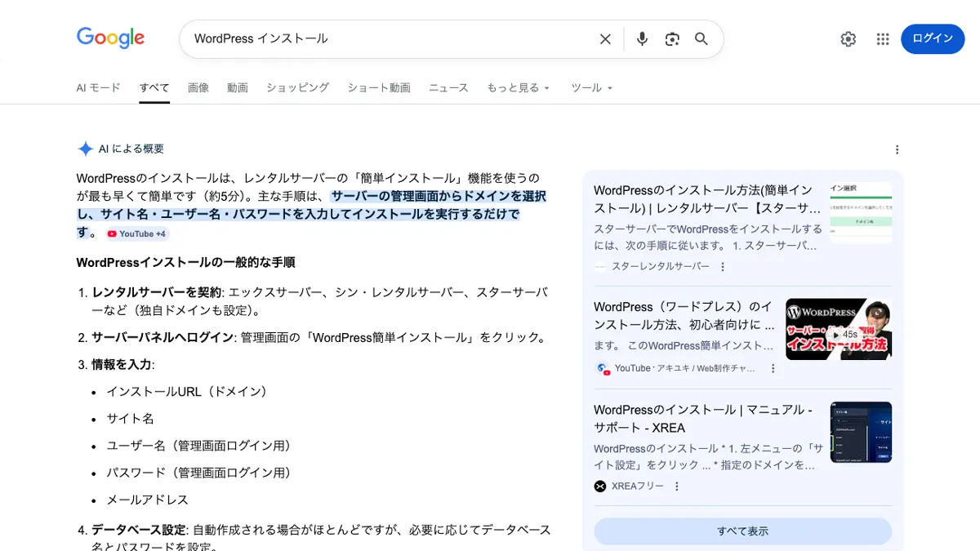Image resolution: width=980 pixels, height=551 pixels.
Task: Click the スターレンタルサーバー source name
Action: pyautogui.click(x=661, y=267)
